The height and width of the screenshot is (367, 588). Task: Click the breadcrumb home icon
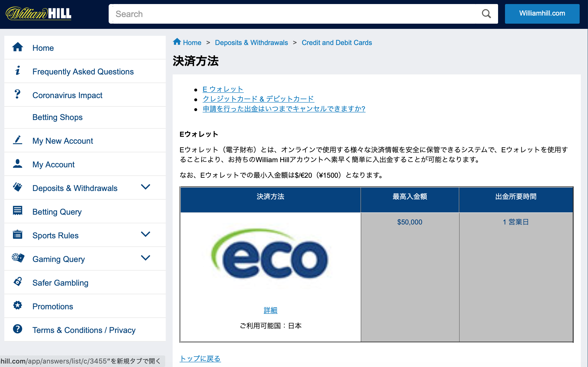[x=177, y=42]
